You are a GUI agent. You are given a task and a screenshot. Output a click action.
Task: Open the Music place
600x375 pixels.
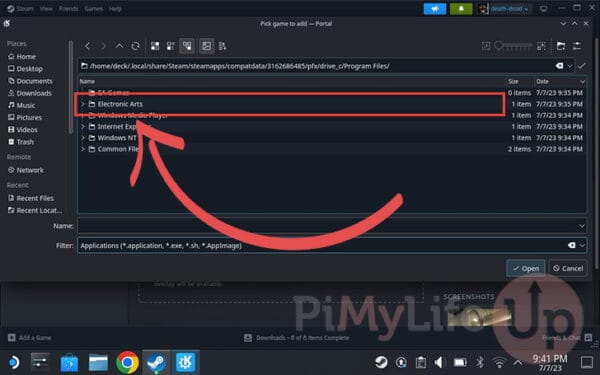click(21, 105)
